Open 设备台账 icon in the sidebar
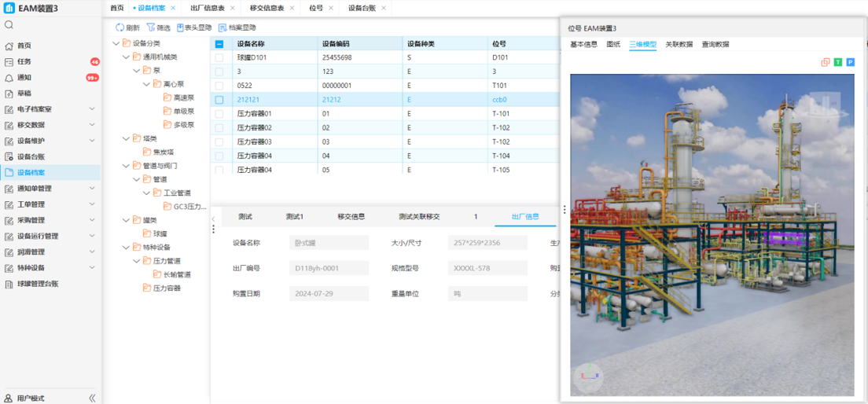 (9, 156)
